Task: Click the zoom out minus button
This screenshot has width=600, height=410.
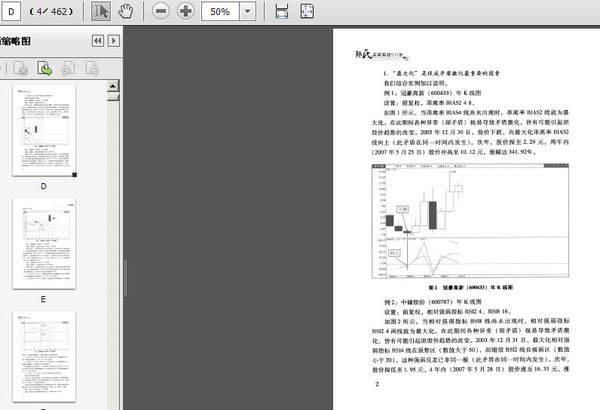Action: coord(162,12)
